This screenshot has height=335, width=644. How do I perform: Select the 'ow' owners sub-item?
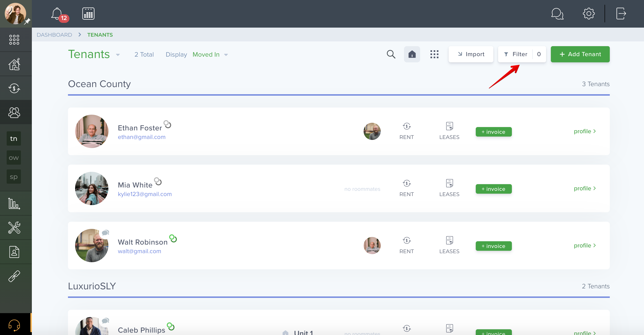click(14, 158)
